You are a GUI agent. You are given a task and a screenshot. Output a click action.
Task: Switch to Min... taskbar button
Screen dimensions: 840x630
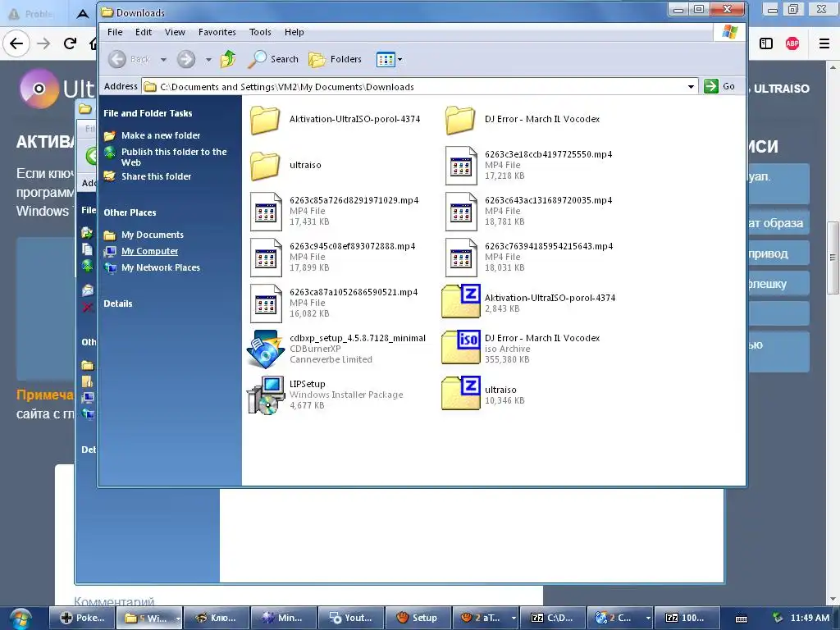pyautogui.click(x=283, y=618)
